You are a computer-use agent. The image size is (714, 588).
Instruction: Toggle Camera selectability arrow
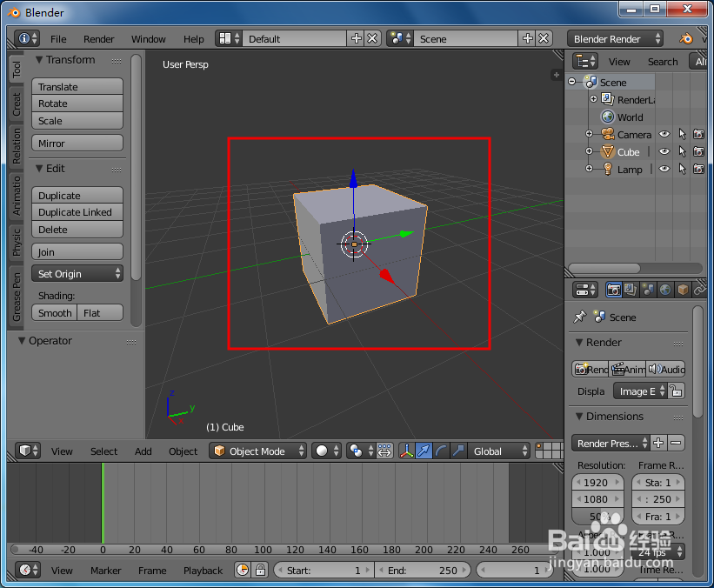(682, 134)
